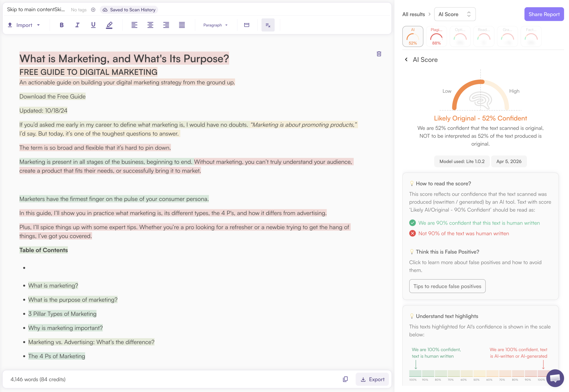
Task: Toggle bold formatting
Action: click(x=62, y=25)
